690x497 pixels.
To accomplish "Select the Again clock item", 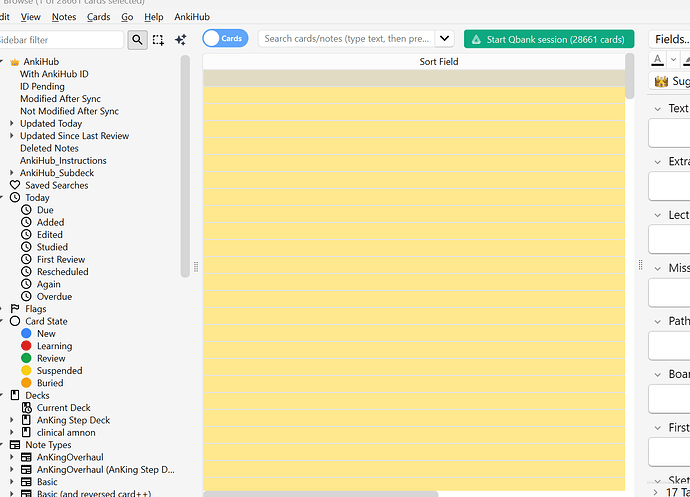I will tap(26, 284).
